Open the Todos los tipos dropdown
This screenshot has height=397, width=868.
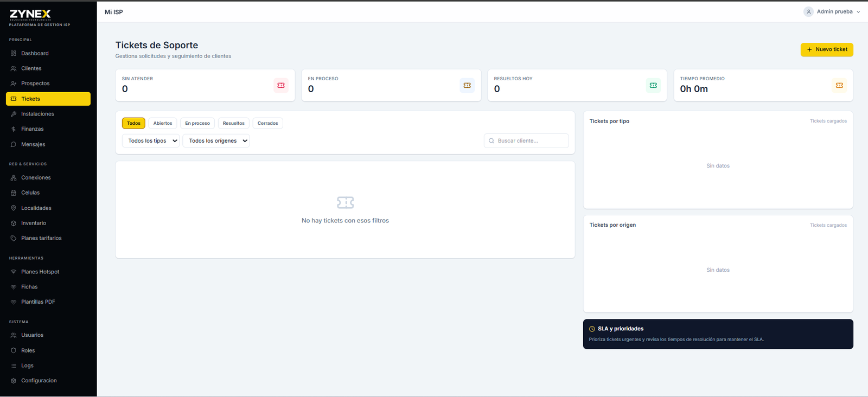pos(151,141)
